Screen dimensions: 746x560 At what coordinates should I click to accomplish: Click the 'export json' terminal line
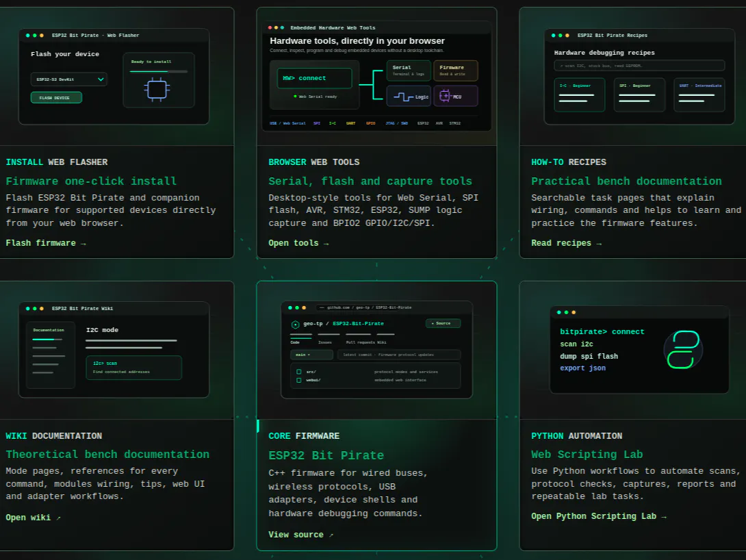click(582, 368)
